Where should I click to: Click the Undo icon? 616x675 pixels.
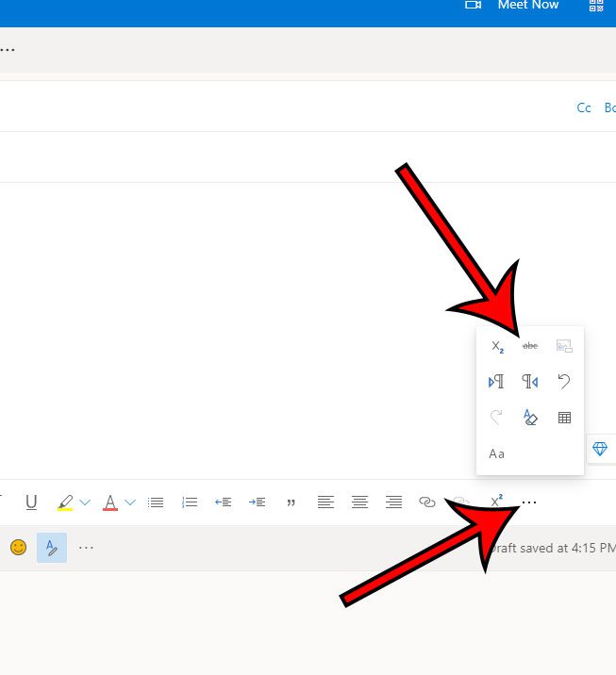click(x=564, y=382)
